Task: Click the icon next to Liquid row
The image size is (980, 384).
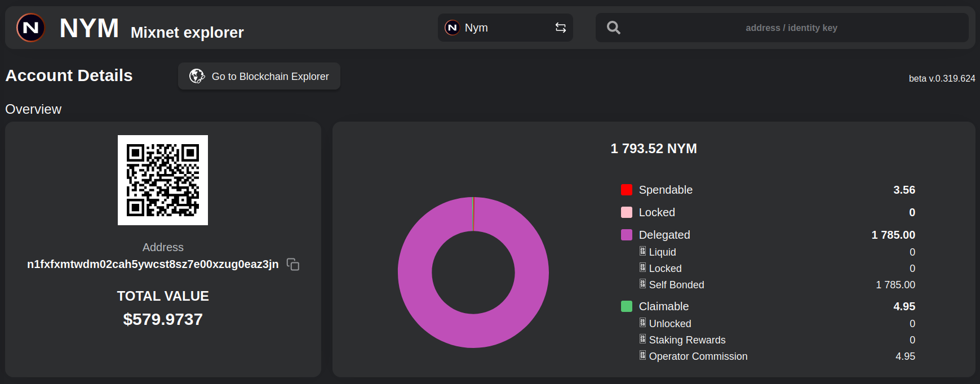Action: tap(642, 251)
